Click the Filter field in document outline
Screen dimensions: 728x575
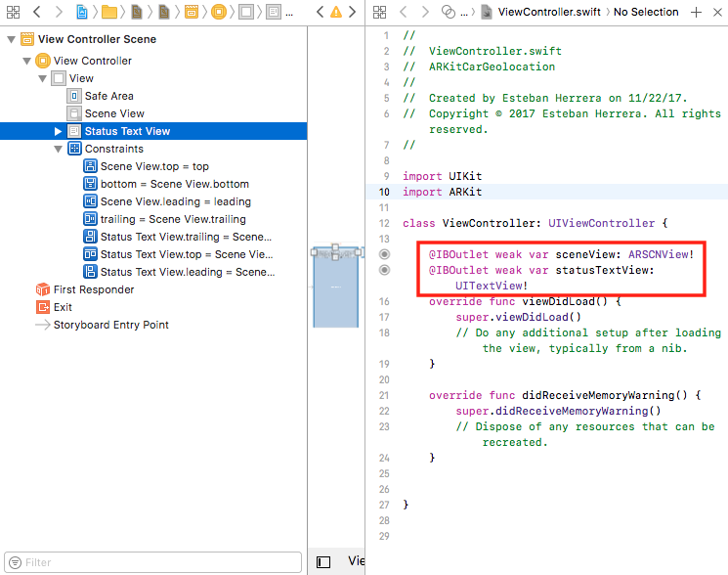(x=156, y=562)
